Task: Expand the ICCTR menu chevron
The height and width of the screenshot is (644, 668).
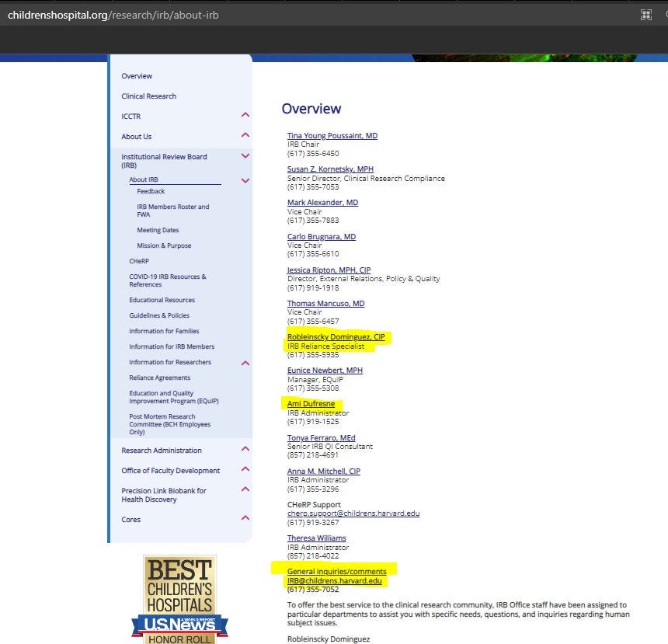Action: (245, 115)
